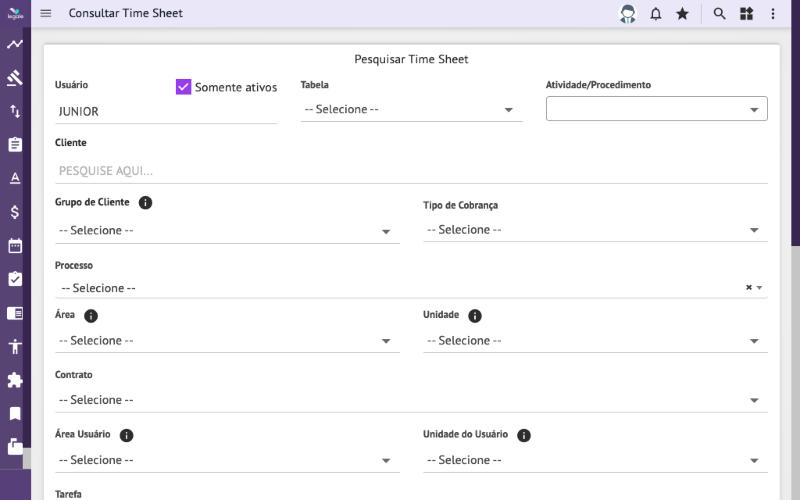Open the accessibility person sidebar icon
Image resolution: width=800 pixels, height=500 pixels.
tap(15, 346)
